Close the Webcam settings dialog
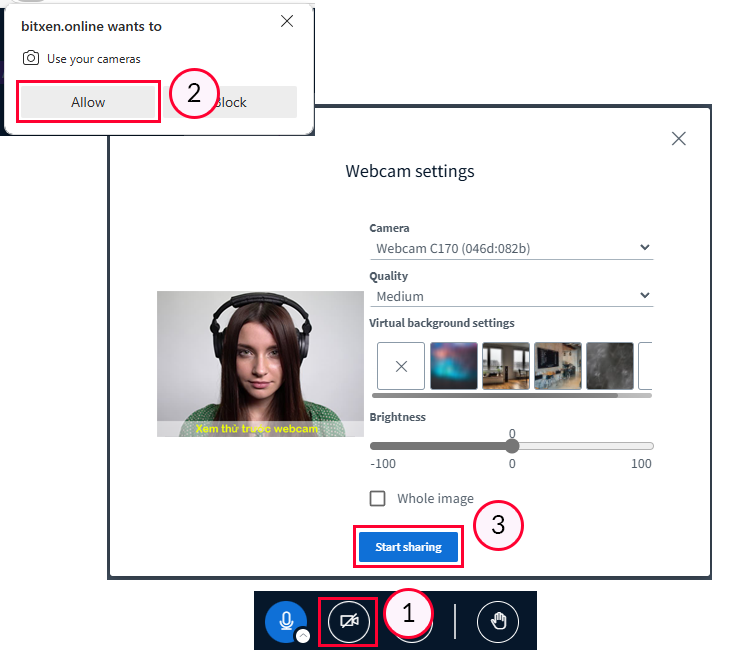Image resolution: width=750 pixels, height=650 pixels. pos(679,139)
